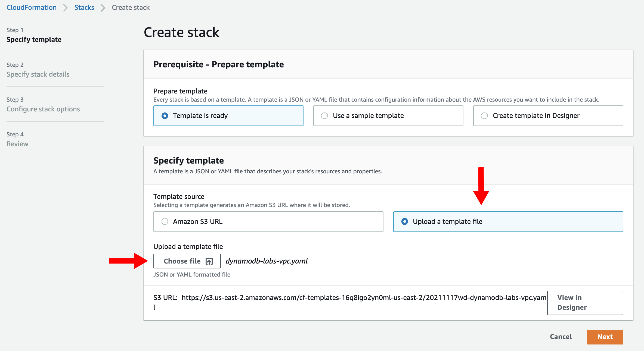Open Step 3 Configure stack options

pyautogui.click(x=43, y=105)
